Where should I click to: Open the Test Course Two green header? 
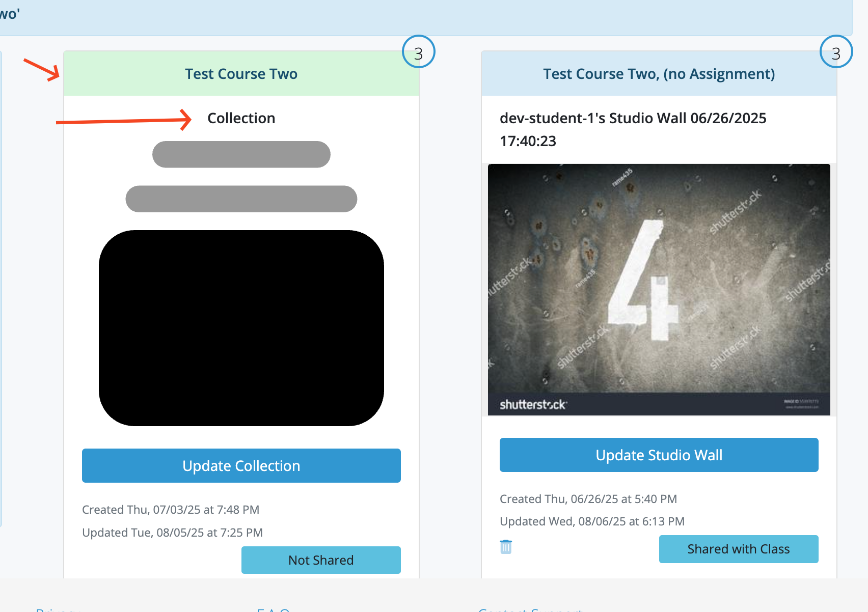click(x=241, y=74)
